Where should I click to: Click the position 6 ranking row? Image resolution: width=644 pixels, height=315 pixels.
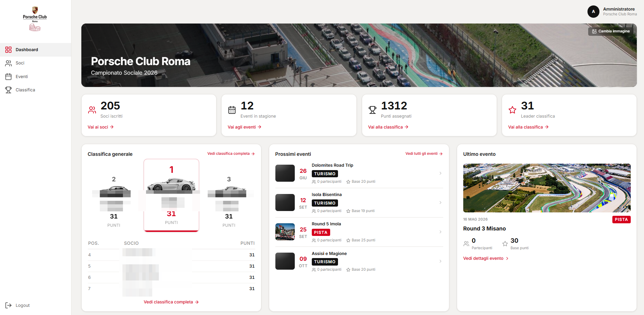click(171, 277)
